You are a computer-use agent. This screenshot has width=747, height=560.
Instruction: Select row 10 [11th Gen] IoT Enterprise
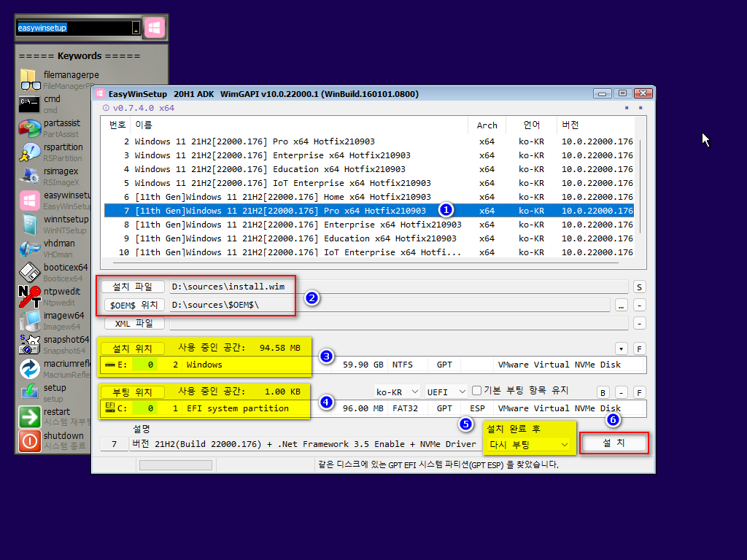pos(368,252)
